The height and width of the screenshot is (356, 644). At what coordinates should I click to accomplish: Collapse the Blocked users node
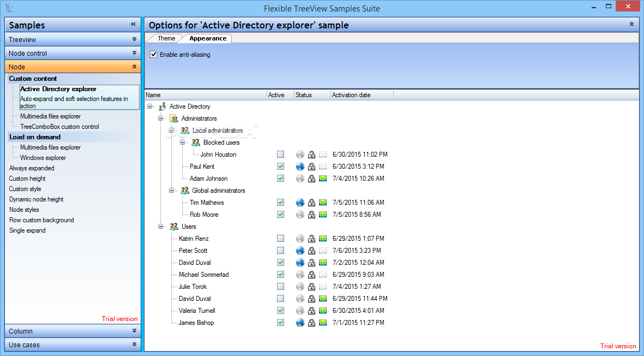click(182, 143)
